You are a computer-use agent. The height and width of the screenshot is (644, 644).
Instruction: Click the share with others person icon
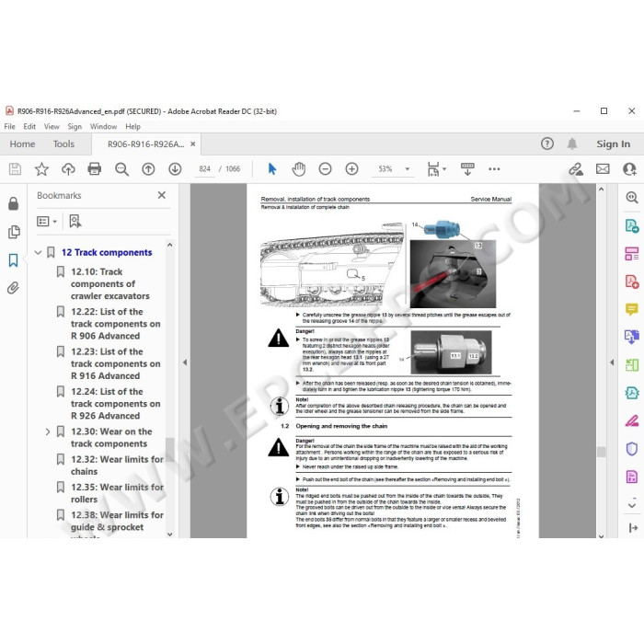(629, 168)
